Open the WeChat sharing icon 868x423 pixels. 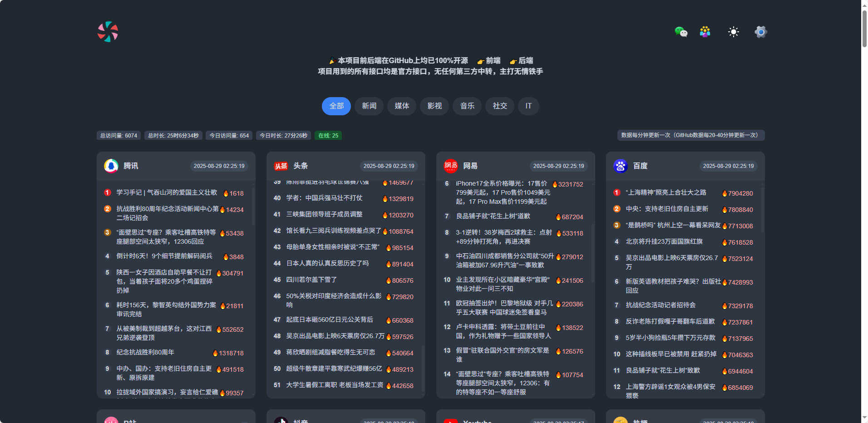(681, 32)
